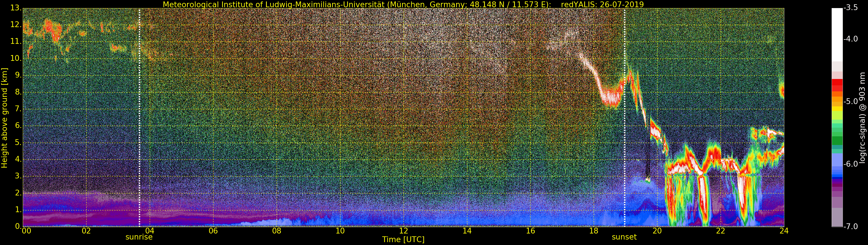This screenshot has width=868, height=245.
Task: Click the yellow segment of the colorbar
Action: click(x=837, y=109)
